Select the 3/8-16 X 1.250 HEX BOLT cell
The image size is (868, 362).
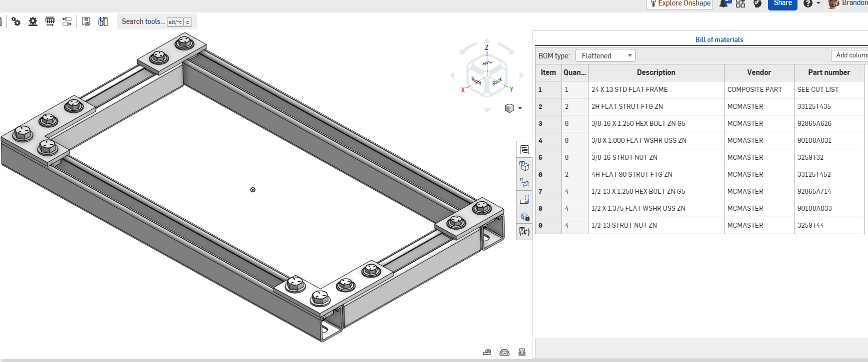click(x=656, y=123)
